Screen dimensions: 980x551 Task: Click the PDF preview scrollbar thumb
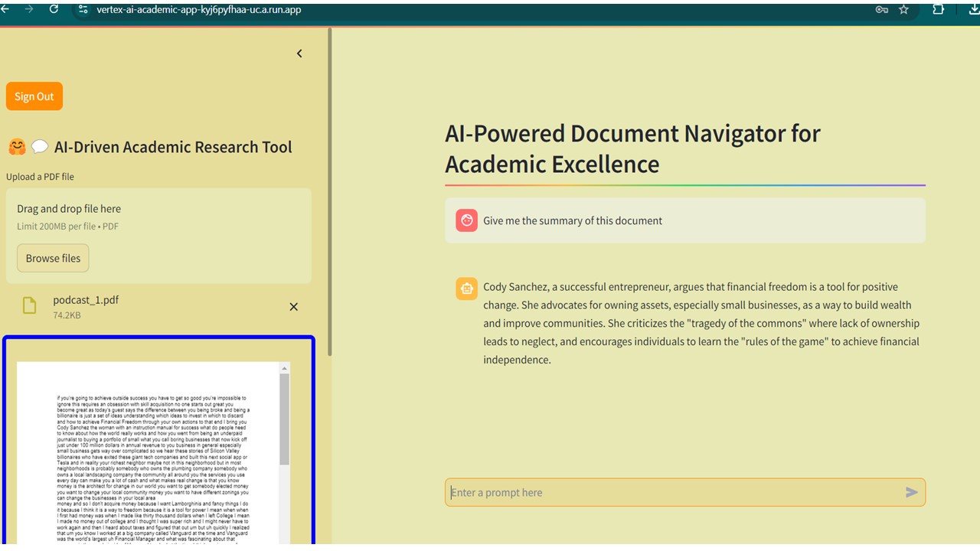click(285, 419)
